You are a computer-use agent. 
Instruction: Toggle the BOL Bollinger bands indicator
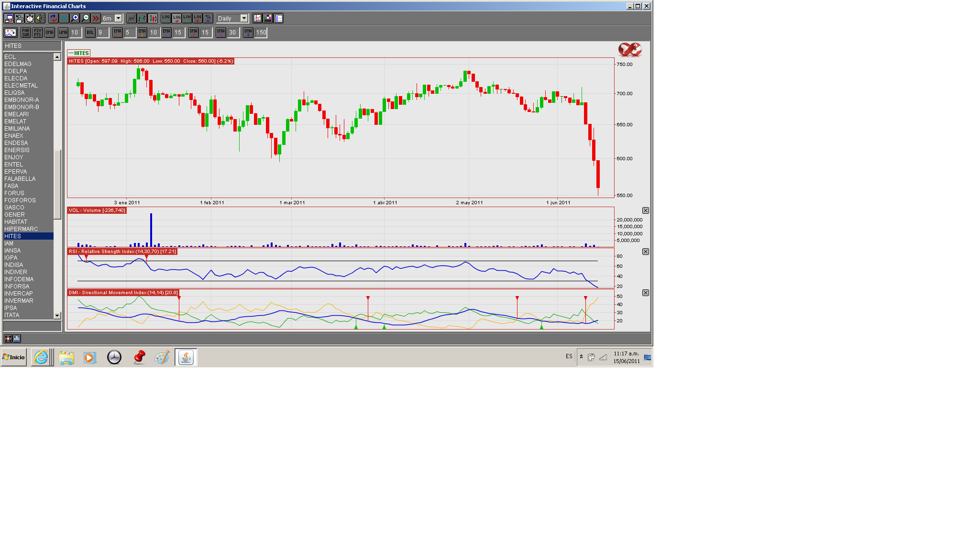[x=90, y=33]
